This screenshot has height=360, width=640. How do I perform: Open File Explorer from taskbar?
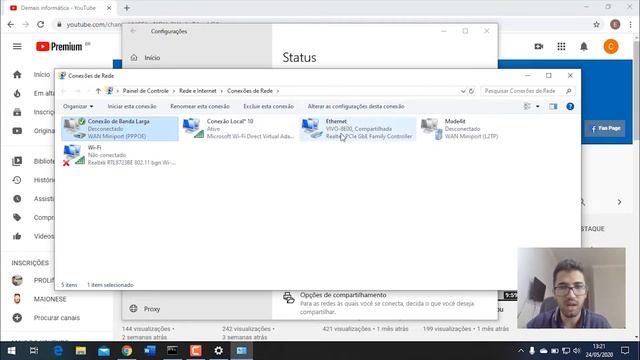point(80,351)
